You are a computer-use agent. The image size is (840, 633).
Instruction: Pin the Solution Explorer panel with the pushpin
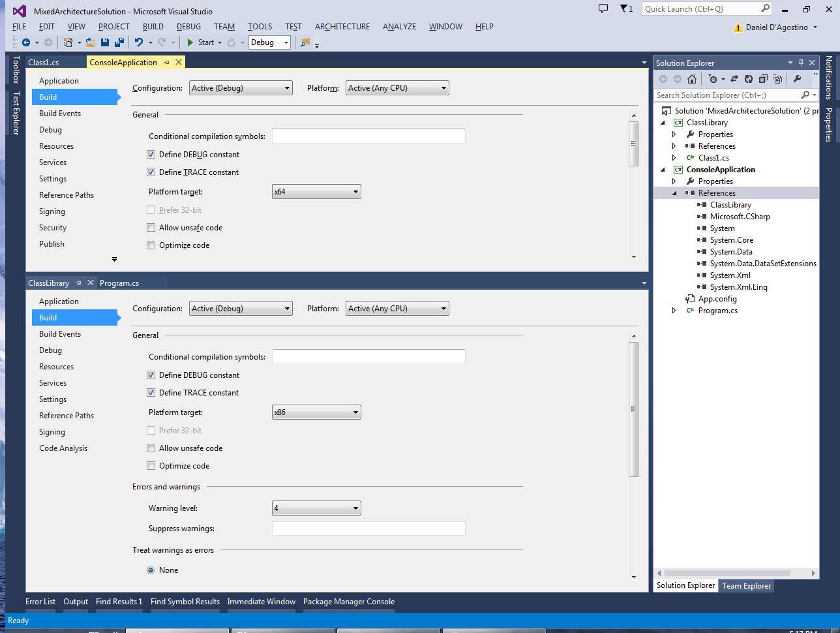tap(801, 63)
